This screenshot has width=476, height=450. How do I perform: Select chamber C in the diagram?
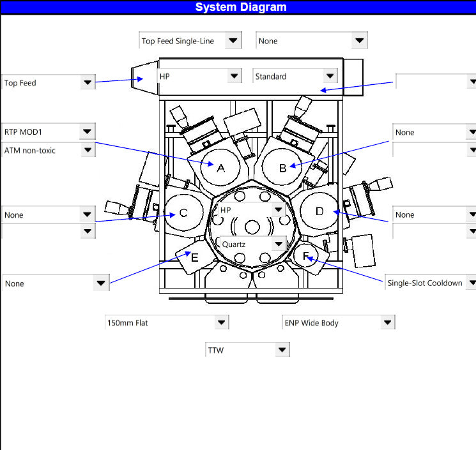click(x=184, y=213)
